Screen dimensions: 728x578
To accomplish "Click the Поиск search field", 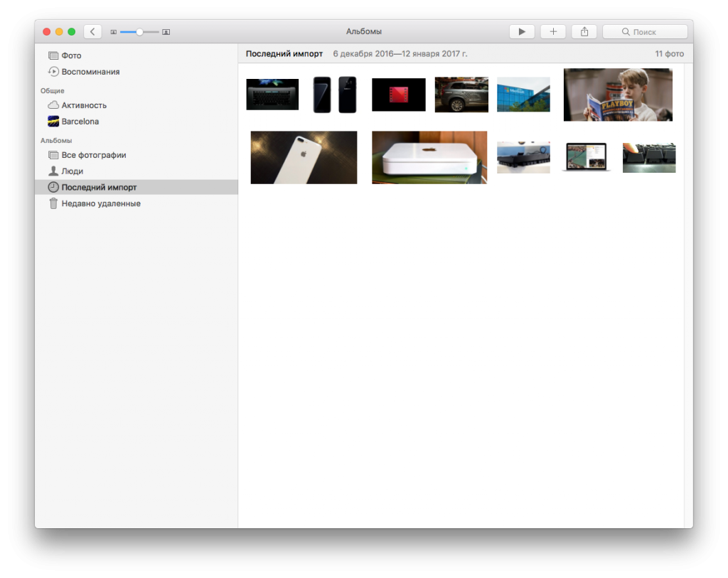I will (645, 31).
